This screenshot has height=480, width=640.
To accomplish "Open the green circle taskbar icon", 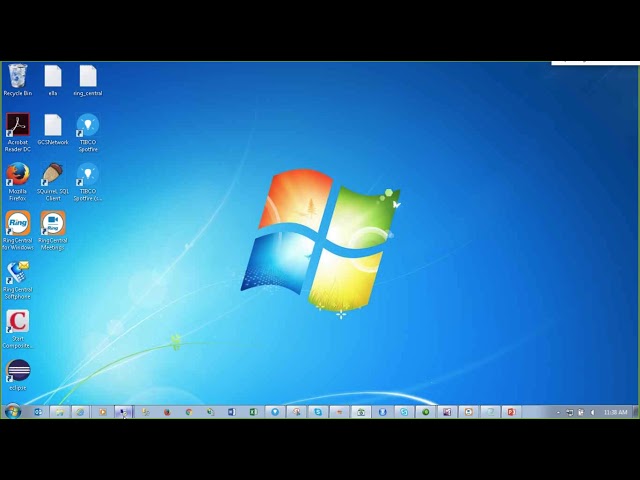I will 425,412.
